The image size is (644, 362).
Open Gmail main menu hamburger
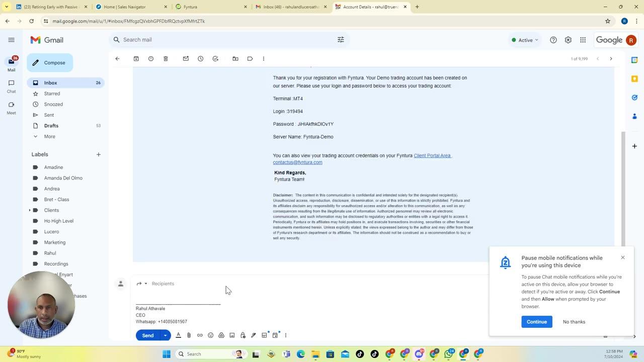(x=12, y=40)
